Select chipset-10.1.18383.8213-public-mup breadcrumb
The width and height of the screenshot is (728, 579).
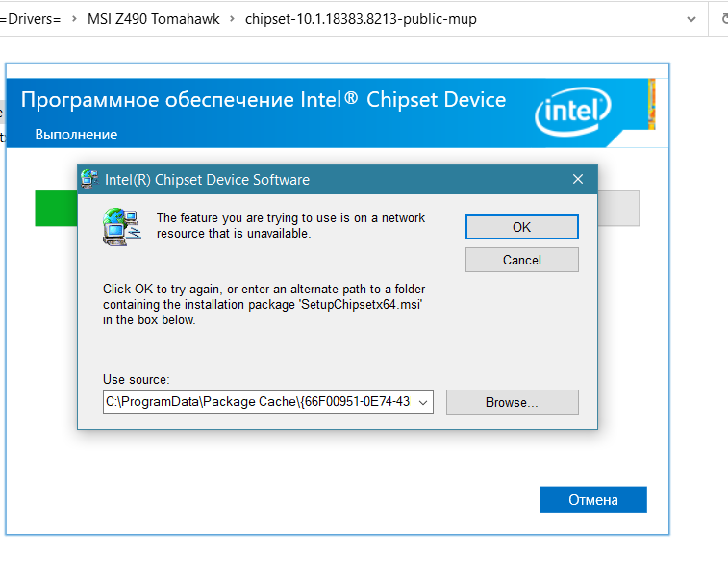tap(361, 19)
